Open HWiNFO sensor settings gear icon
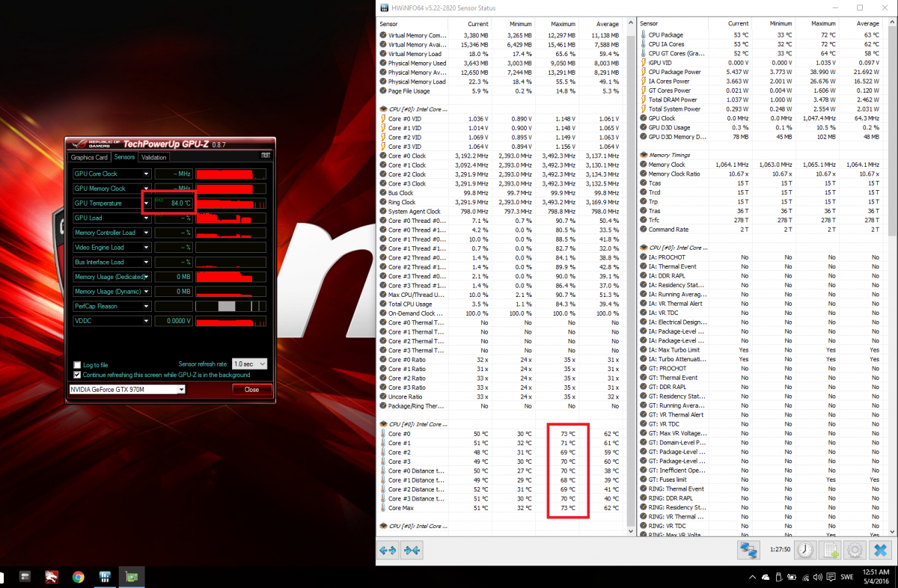Image resolution: width=898 pixels, height=588 pixels. click(x=855, y=551)
